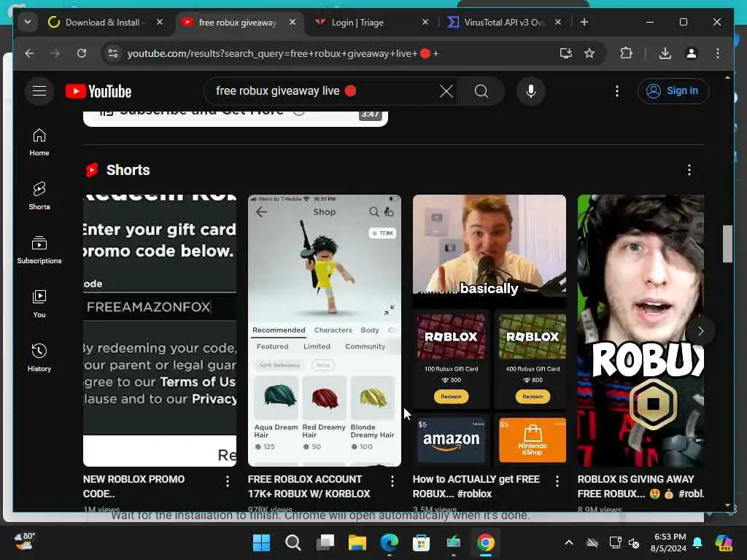Show hidden system tray icons

pos(569,542)
